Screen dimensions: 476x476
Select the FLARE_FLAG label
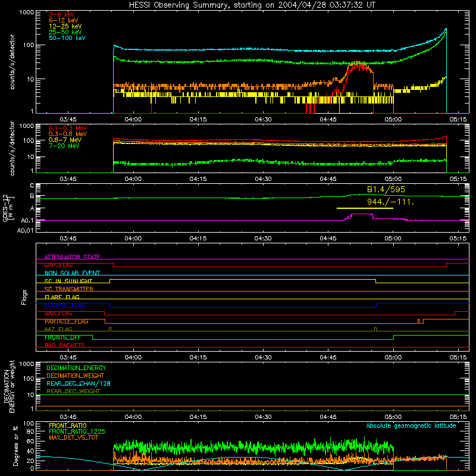click(62, 297)
